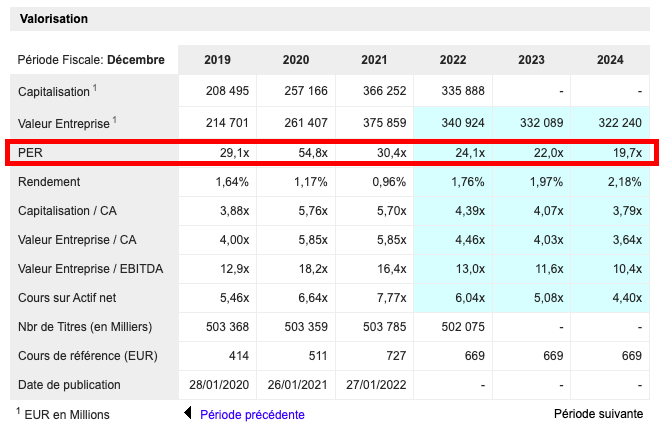Image resolution: width=663 pixels, height=428 pixels.
Task: Click the enterprise value 214 701
Action: [x=227, y=123]
